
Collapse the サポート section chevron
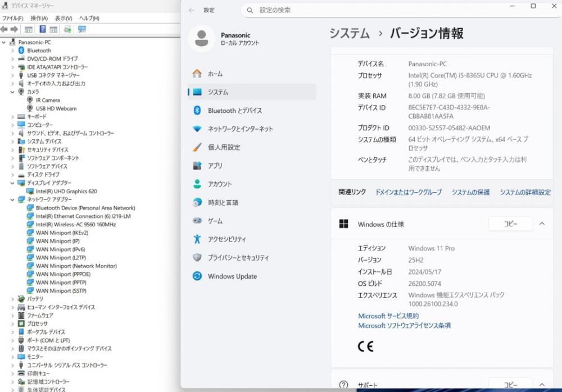click(542, 385)
